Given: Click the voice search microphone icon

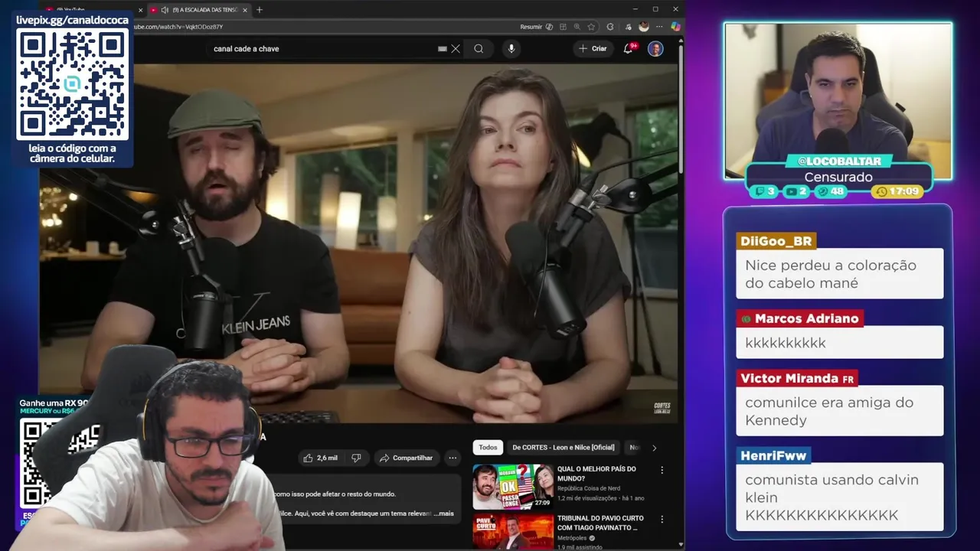Looking at the screenshot, I should coord(511,48).
